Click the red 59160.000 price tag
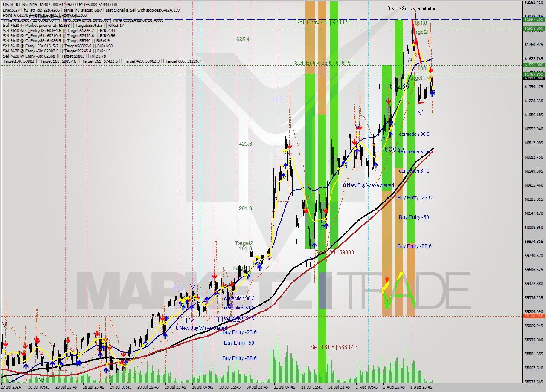 point(533,316)
